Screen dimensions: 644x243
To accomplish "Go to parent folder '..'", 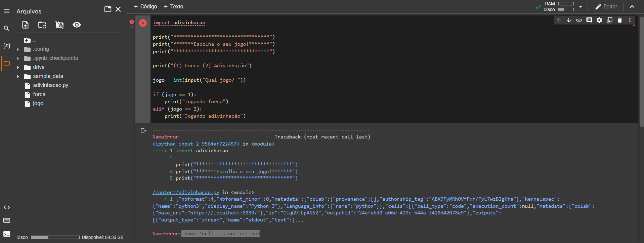I will [30, 40].
